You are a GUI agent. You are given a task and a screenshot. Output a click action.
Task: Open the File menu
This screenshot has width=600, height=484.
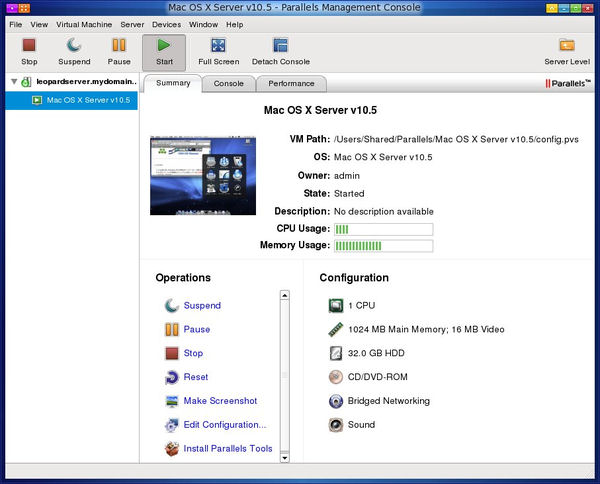coord(16,24)
